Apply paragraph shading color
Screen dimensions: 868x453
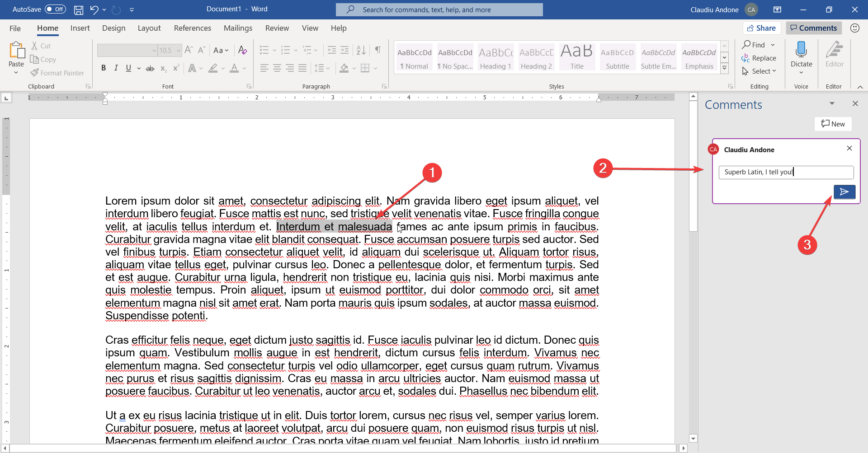click(344, 68)
